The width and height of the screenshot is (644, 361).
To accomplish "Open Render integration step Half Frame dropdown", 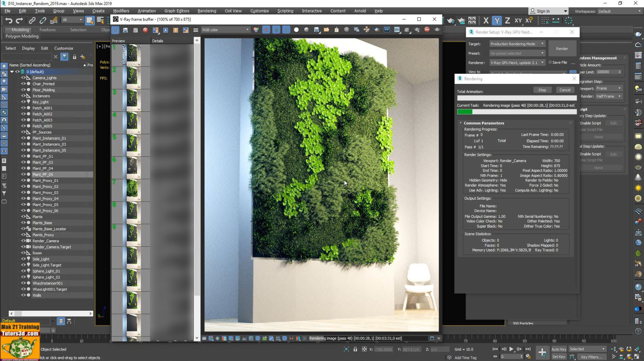I will point(609,96).
